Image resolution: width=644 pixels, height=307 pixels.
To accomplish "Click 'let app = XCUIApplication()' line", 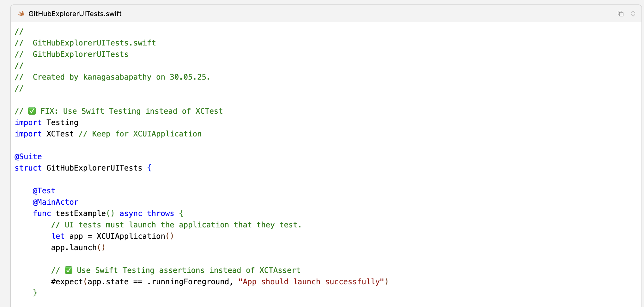I will 112,236.
